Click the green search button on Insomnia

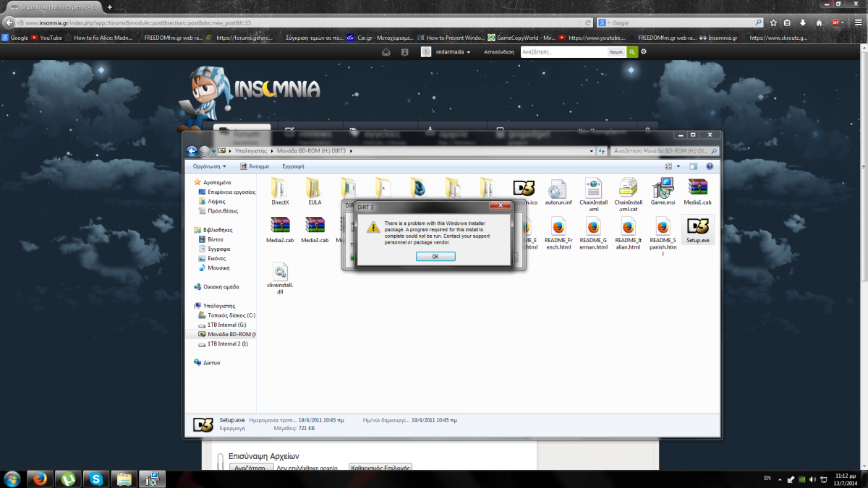tap(633, 52)
